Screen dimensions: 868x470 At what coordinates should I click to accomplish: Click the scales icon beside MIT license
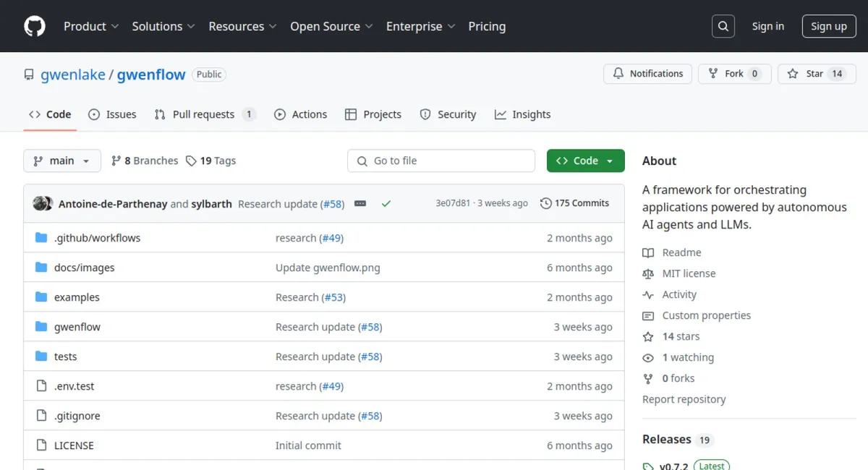click(648, 273)
